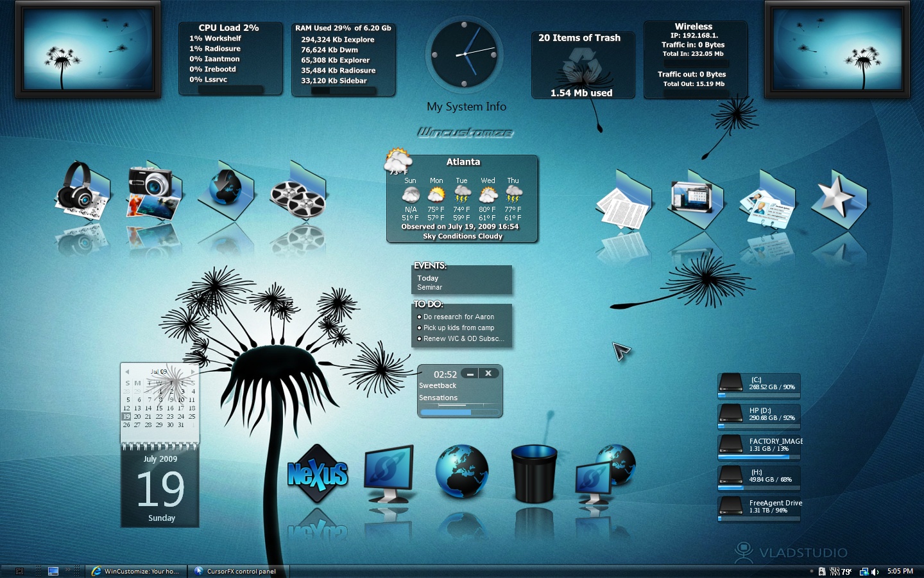Click the network icon in the system tray
The width and height of the screenshot is (924, 578).
(x=864, y=572)
